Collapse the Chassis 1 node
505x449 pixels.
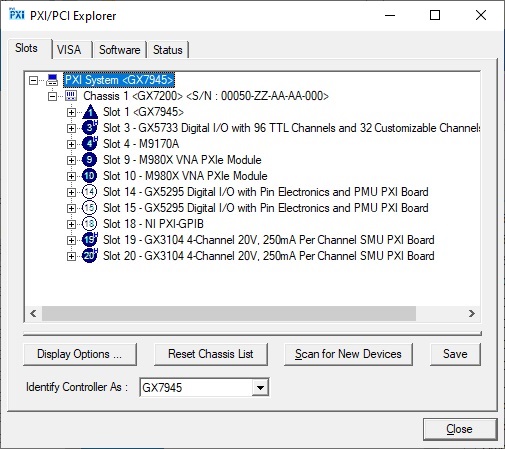[52, 96]
